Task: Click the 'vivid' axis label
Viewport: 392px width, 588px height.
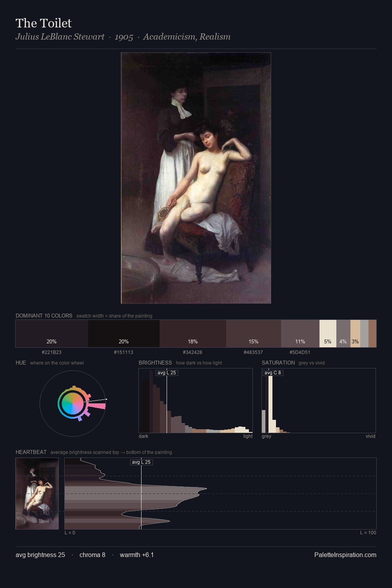Action: pos(370,436)
